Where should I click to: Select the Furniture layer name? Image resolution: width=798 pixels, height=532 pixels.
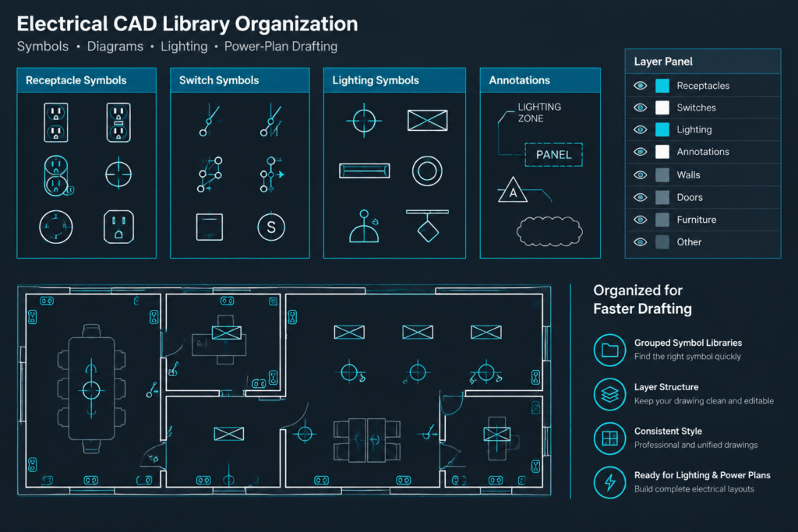pyautogui.click(x=696, y=220)
